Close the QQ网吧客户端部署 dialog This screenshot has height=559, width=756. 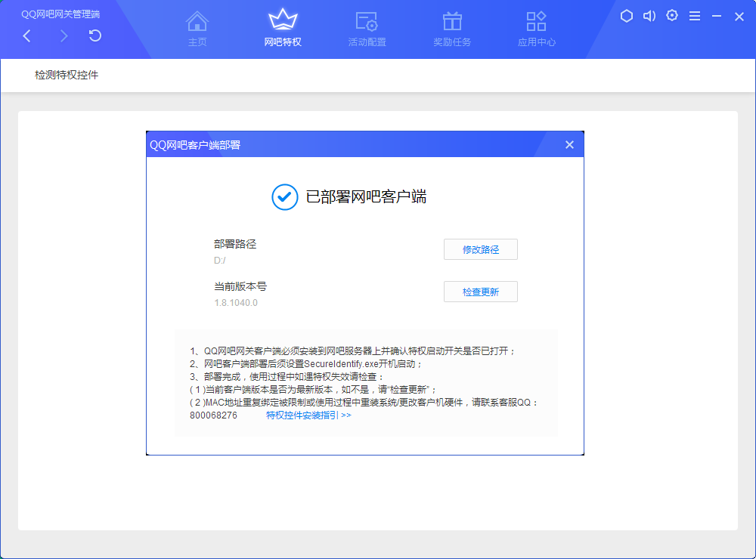pyautogui.click(x=569, y=144)
